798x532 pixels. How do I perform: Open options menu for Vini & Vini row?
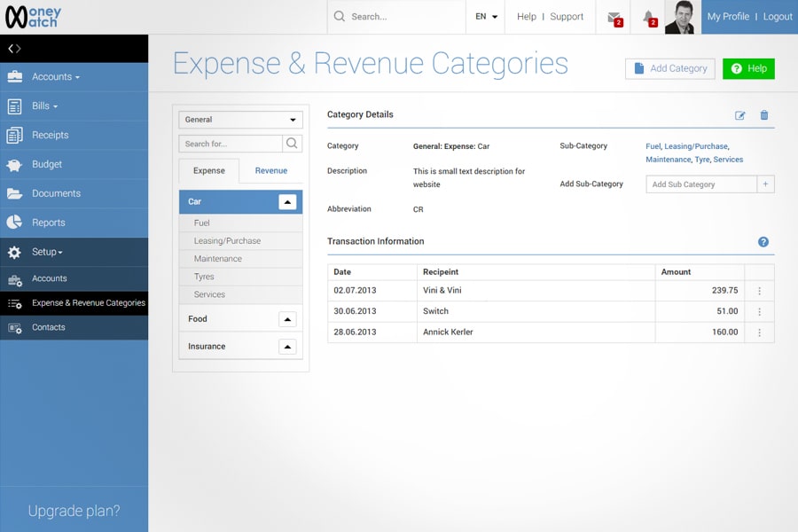[x=759, y=291]
